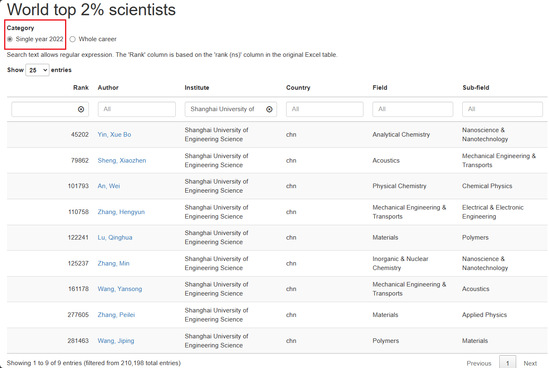Click the Chemical Physics sub-field cell
This screenshot has height=368, width=549.
pos(487,186)
